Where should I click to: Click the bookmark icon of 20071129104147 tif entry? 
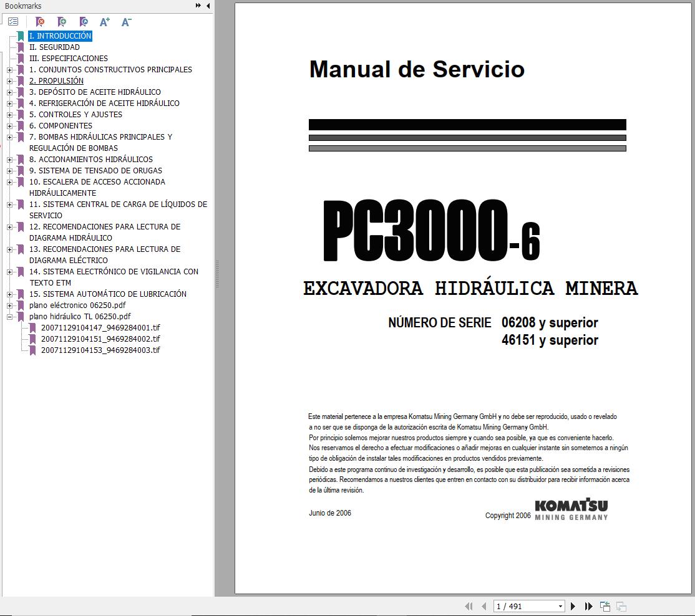click(x=32, y=328)
